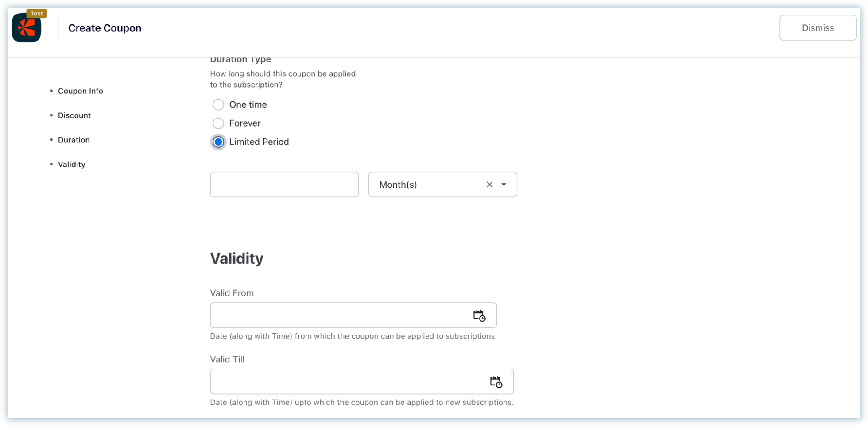The width and height of the screenshot is (868, 427).
Task: Click the Chargebee app logo
Action: [x=26, y=28]
